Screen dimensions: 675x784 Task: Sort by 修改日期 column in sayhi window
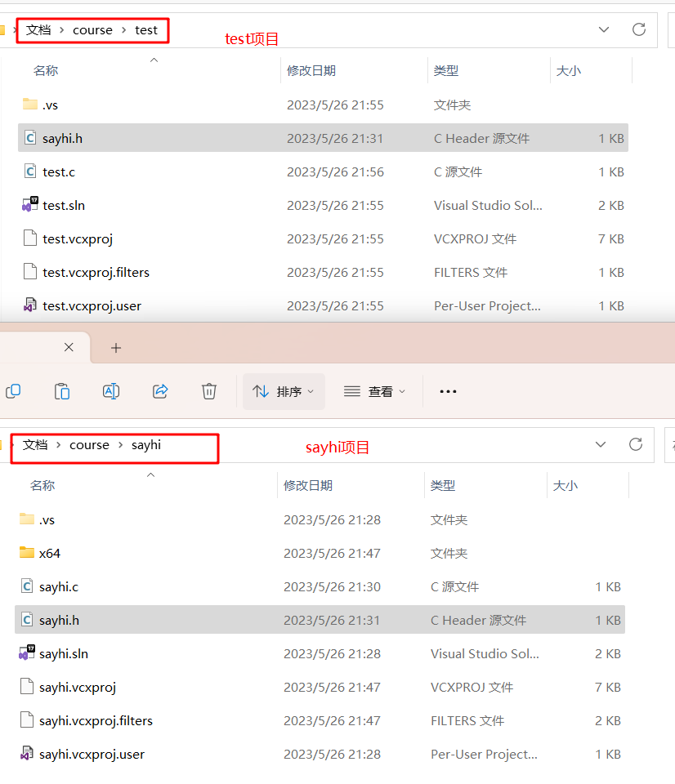(x=308, y=485)
